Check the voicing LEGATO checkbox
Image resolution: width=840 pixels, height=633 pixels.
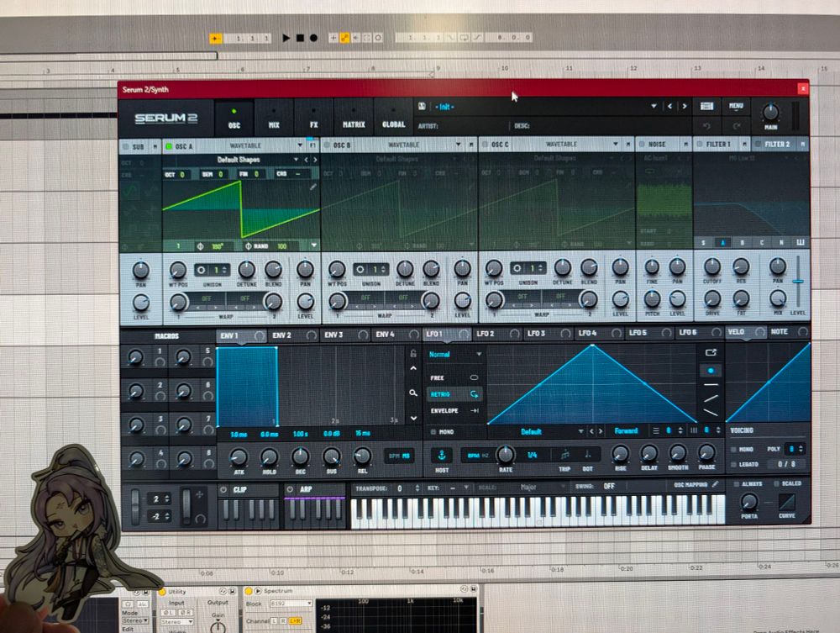pos(732,464)
